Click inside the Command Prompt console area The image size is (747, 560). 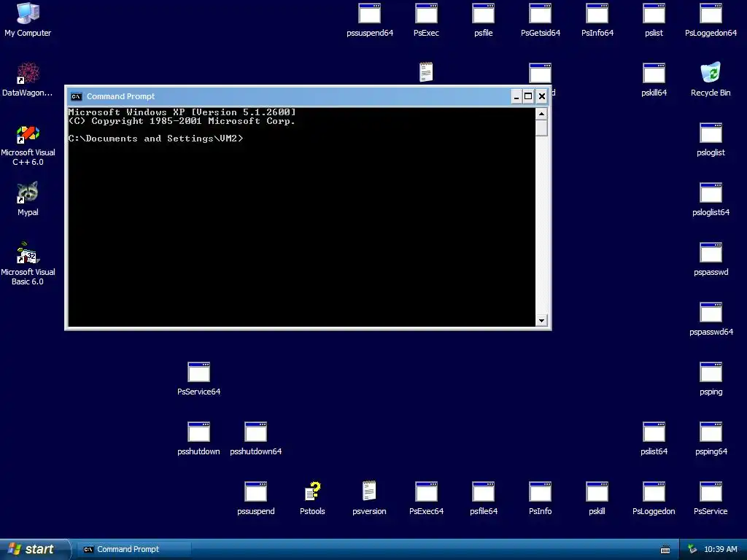[301, 217]
